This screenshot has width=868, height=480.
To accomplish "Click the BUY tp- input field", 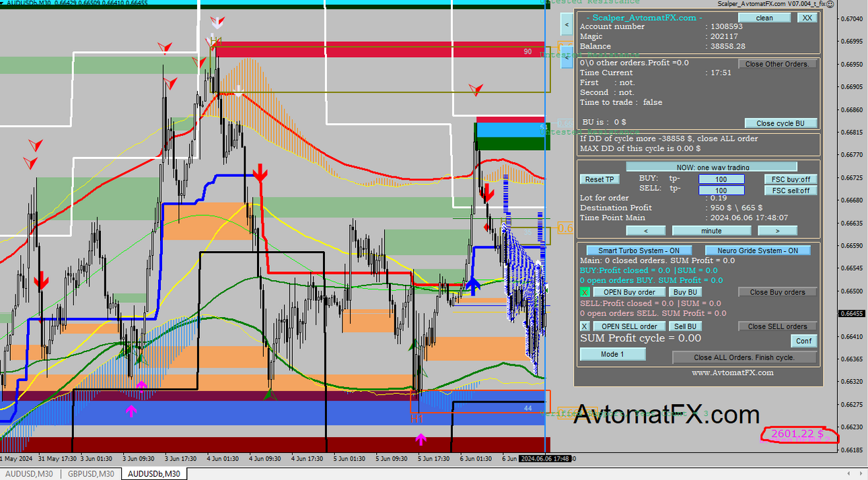I will [721, 180].
